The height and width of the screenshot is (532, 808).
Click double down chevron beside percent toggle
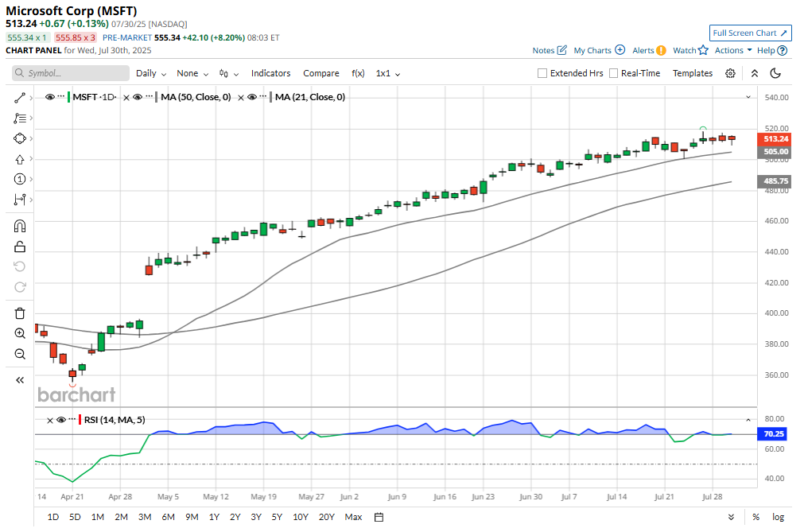pyautogui.click(x=731, y=517)
